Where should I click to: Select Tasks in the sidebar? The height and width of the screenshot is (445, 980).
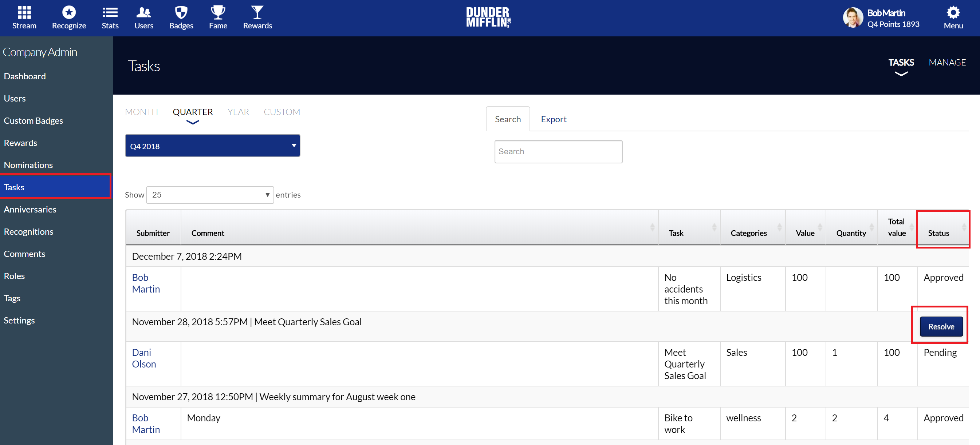[56, 187]
